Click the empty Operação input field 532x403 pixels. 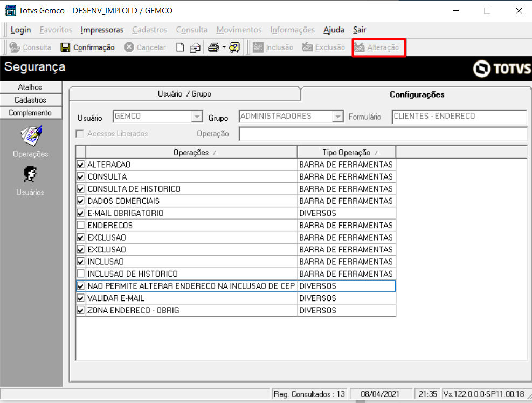[383, 134]
